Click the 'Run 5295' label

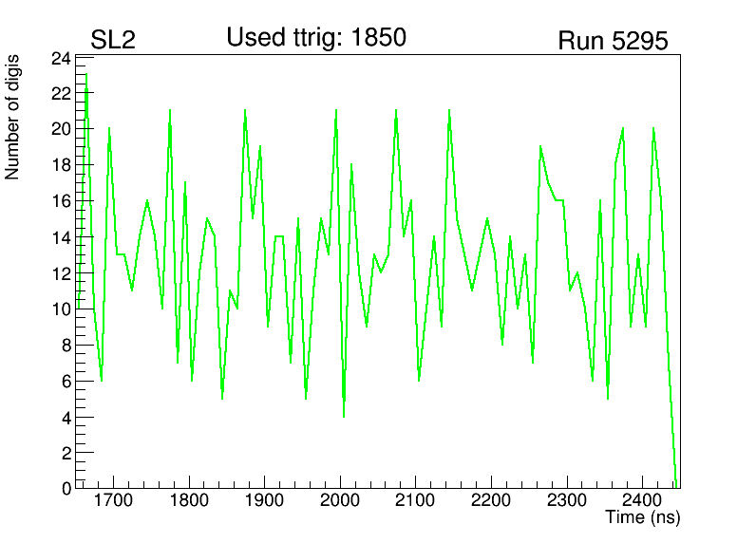pyautogui.click(x=613, y=42)
